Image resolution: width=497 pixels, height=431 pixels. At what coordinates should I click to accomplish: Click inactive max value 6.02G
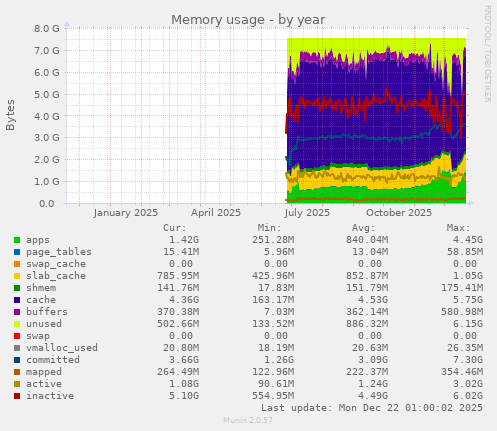(x=467, y=396)
